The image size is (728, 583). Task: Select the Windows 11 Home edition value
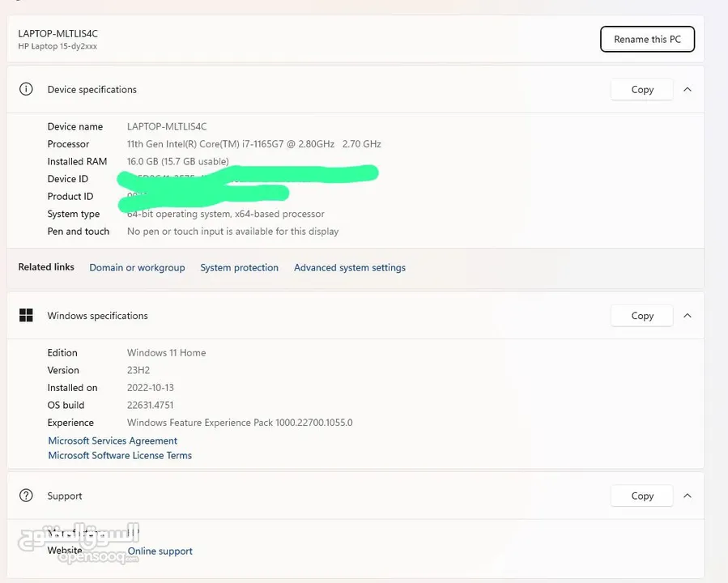166,353
